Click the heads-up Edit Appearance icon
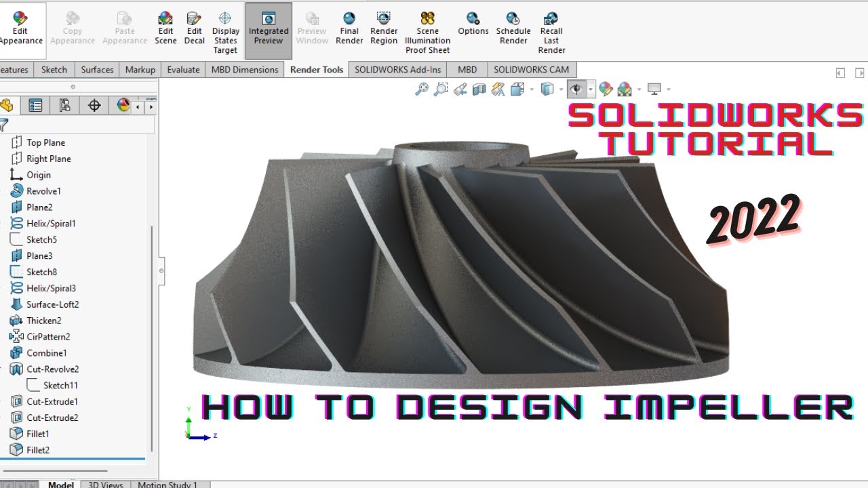The image size is (868, 488). click(x=606, y=89)
